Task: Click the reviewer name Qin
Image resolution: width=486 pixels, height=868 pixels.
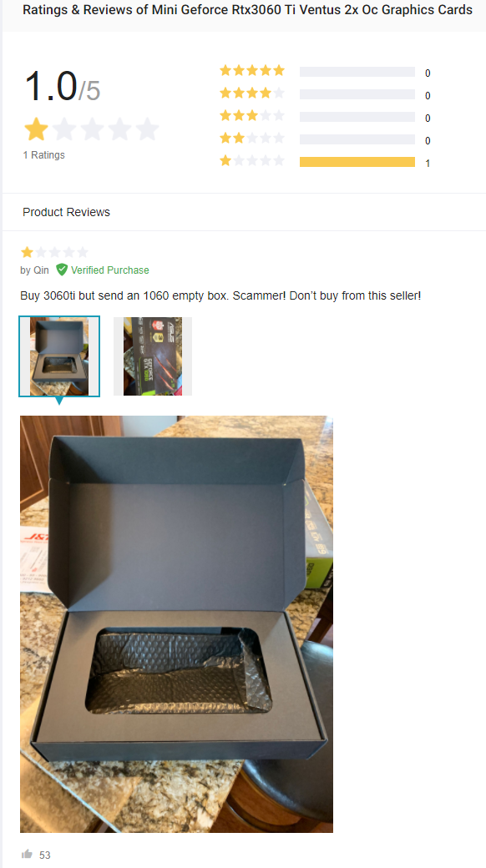Action: (42, 270)
